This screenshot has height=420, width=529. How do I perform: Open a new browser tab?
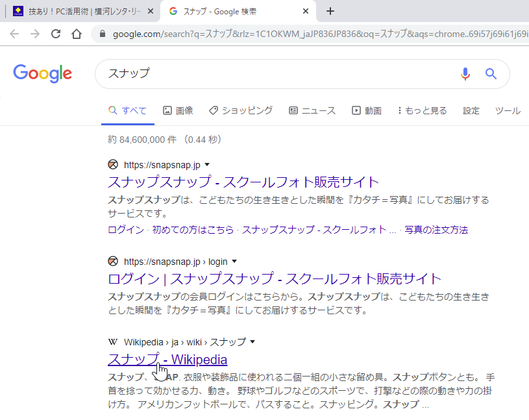(330, 12)
